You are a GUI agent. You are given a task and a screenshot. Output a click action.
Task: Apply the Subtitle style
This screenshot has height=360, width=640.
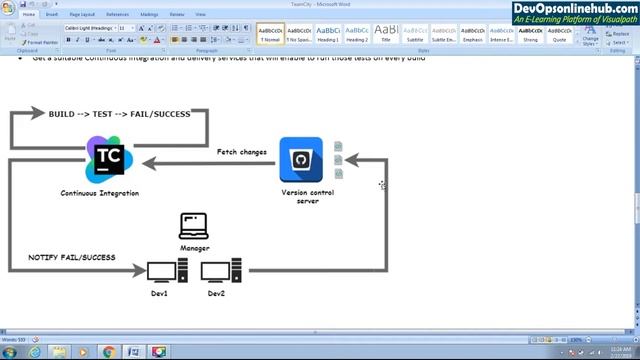click(415, 33)
